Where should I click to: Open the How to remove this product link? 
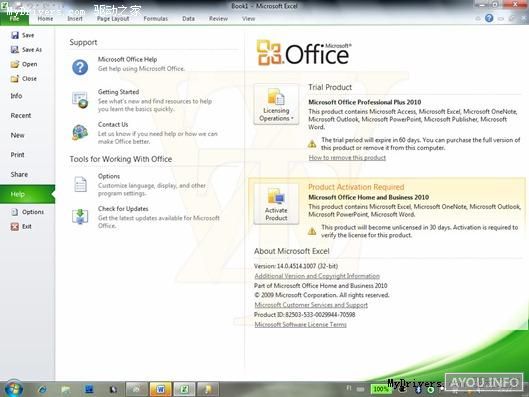(347, 158)
